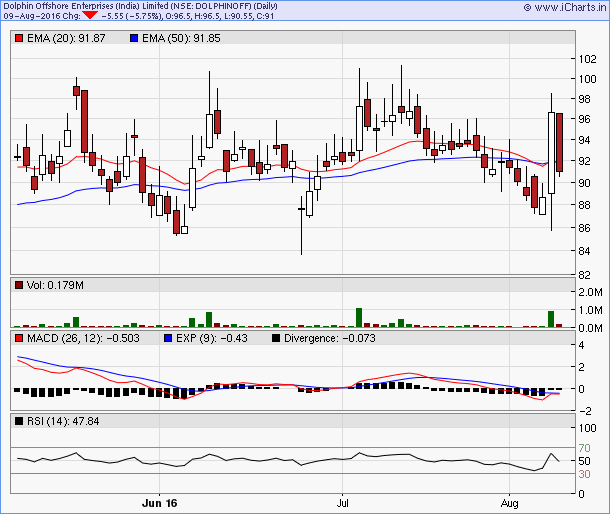
Task: Click the 50 RSI axis label
Action: tap(585, 461)
